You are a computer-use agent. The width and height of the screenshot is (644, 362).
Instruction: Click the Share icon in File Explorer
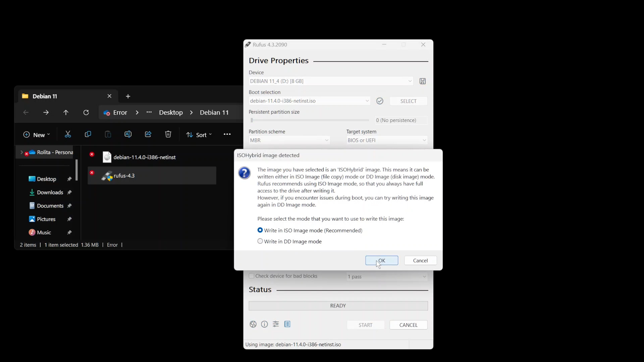coord(148,134)
